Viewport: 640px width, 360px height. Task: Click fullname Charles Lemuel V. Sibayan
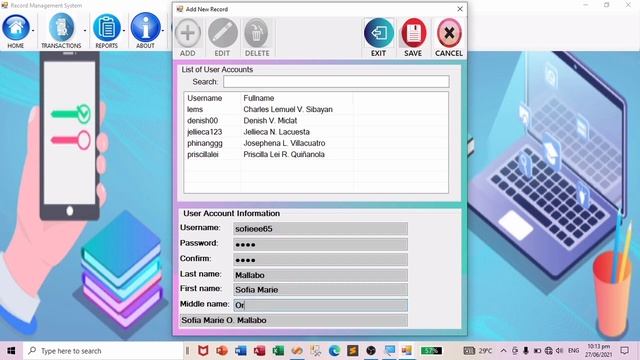(288, 109)
